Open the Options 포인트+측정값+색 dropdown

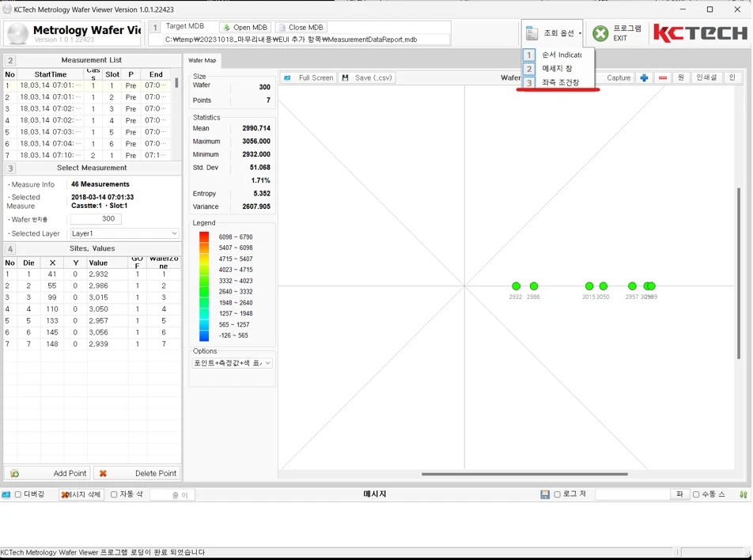(x=232, y=363)
